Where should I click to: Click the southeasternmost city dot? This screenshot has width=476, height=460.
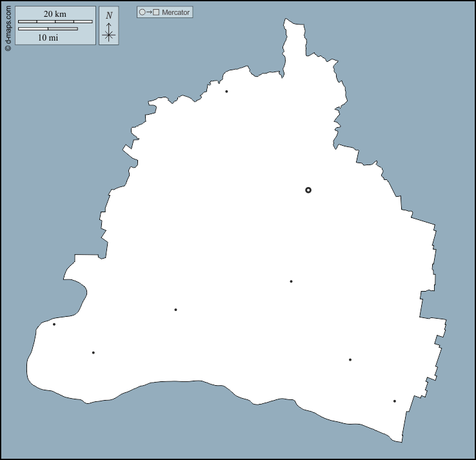[395, 401]
